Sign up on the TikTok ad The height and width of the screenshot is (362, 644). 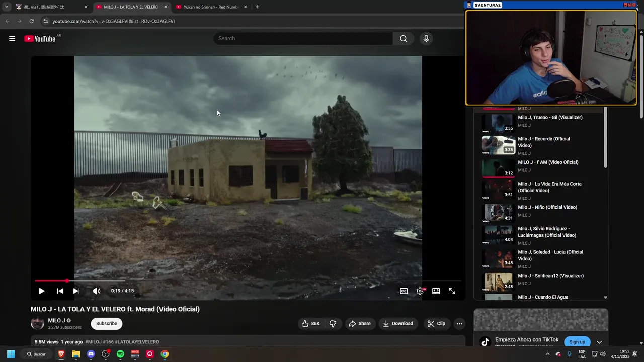pos(577,342)
